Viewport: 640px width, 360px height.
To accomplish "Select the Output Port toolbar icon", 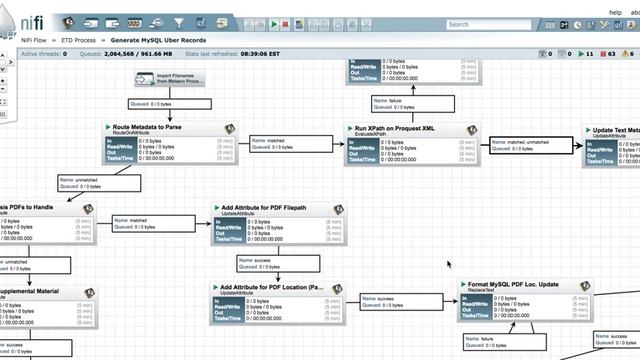I will [x=112, y=24].
